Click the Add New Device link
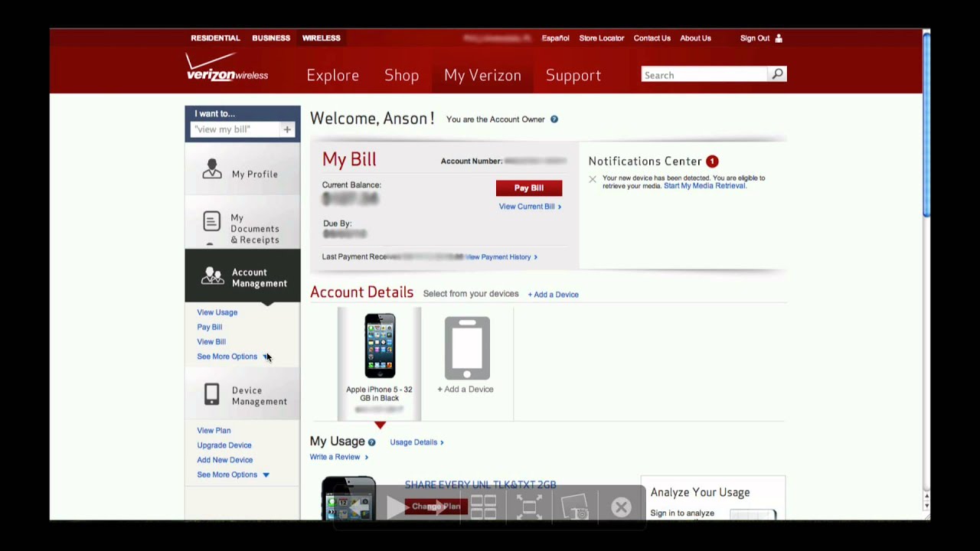Viewport: 980px width, 551px height. (224, 460)
